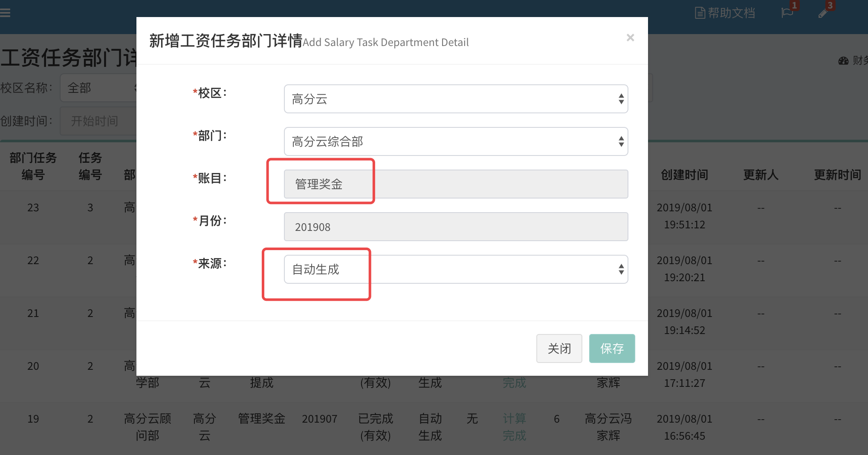
Task: Click the 月份 field containing 201908
Action: tap(456, 227)
